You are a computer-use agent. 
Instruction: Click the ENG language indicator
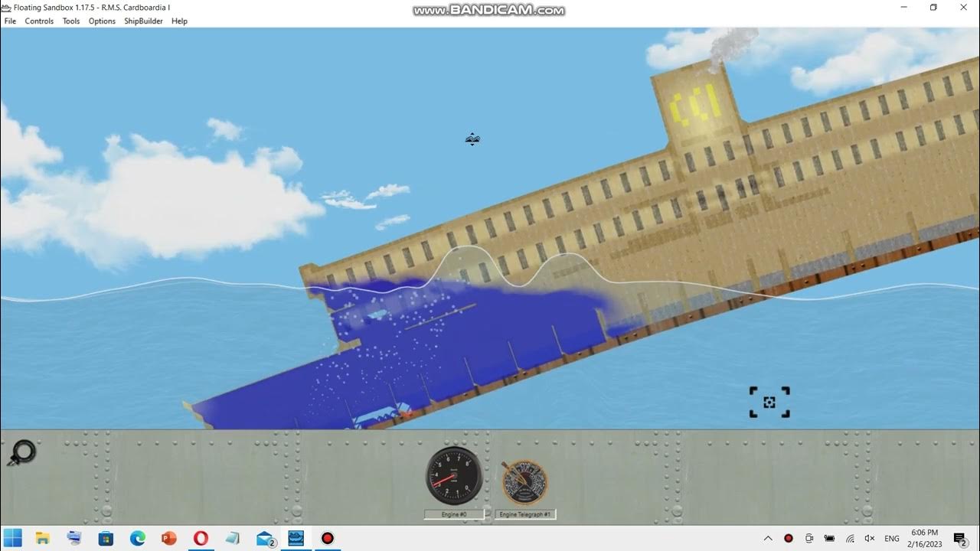(x=892, y=539)
